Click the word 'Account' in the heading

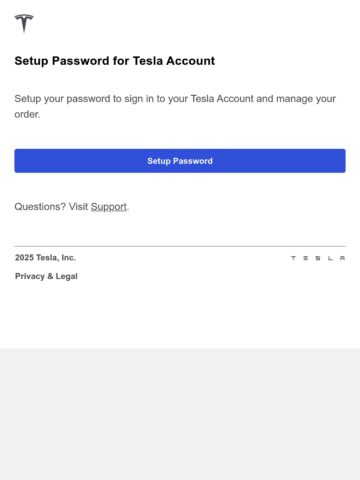pyautogui.click(x=191, y=61)
